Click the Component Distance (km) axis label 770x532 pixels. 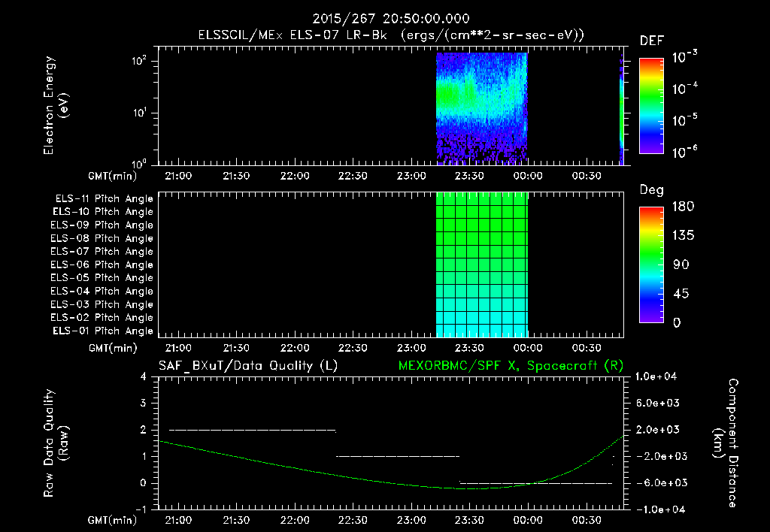[x=726, y=443]
